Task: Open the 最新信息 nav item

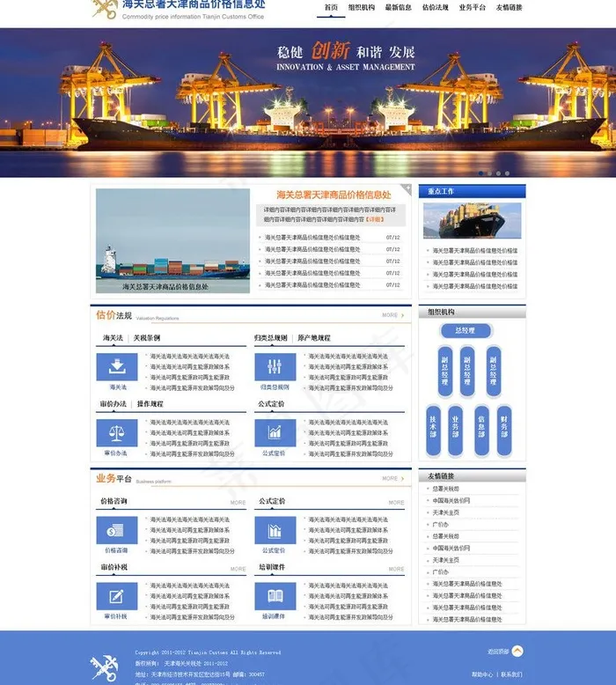Action: tap(398, 7)
